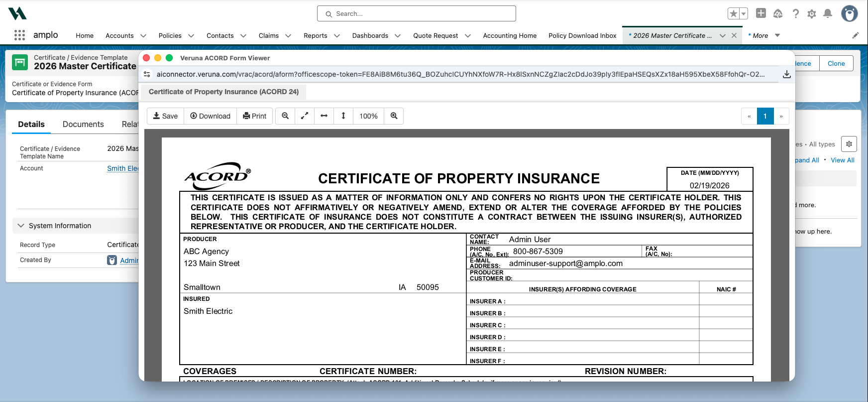Image resolution: width=868 pixels, height=402 pixels.
Task: Open the Policy Download Inbox tab
Action: (x=582, y=35)
